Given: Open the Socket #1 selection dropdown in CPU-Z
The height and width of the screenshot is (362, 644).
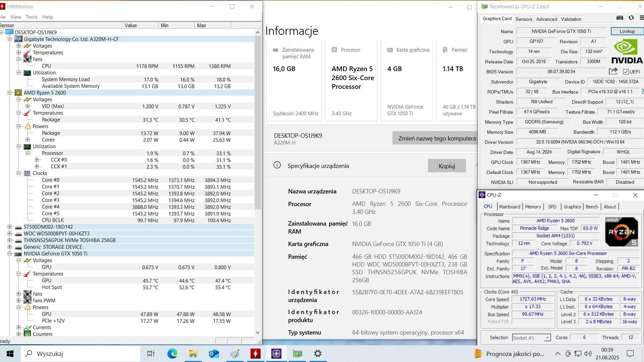Looking at the screenshot, I should pos(547,338).
